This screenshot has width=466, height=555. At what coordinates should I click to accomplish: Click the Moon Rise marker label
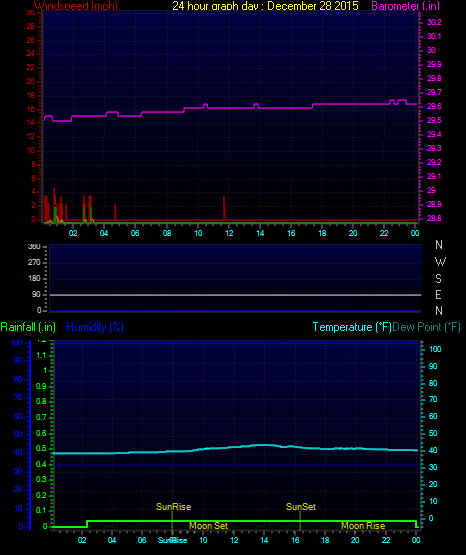pyautogui.click(x=363, y=526)
